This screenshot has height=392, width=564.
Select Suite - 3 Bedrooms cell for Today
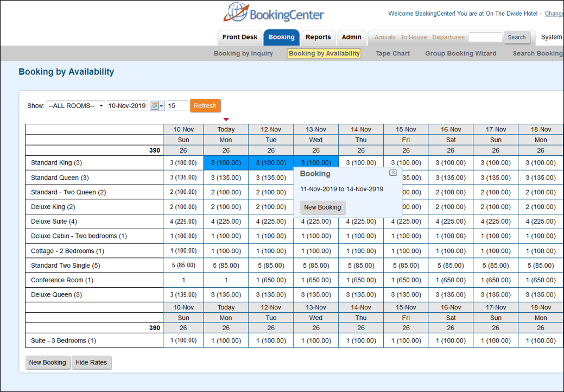click(x=226, y=340)
